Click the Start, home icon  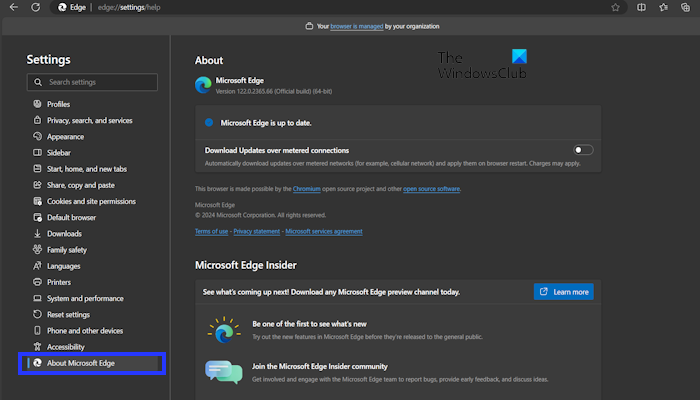pyautogui.click(x=38, y=169)
